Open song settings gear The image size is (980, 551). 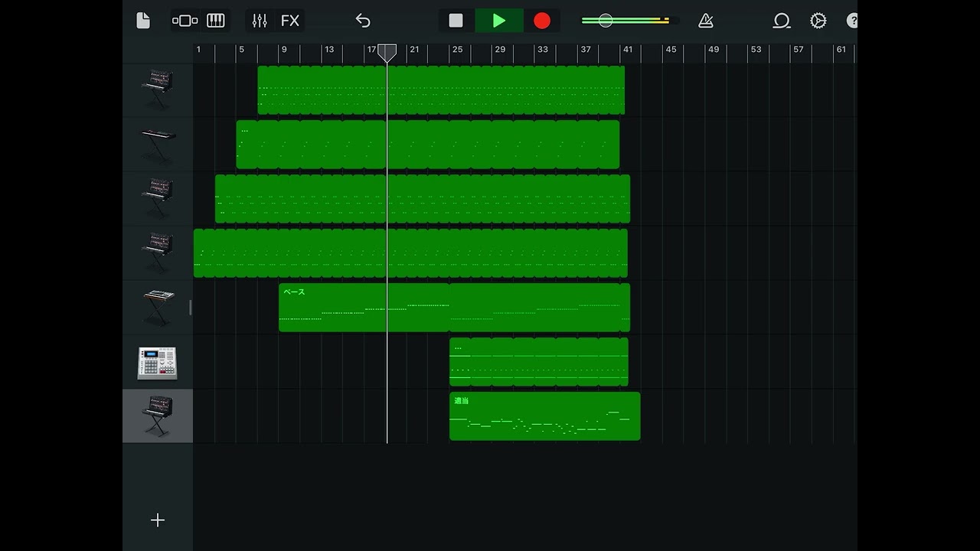[818, 21]
